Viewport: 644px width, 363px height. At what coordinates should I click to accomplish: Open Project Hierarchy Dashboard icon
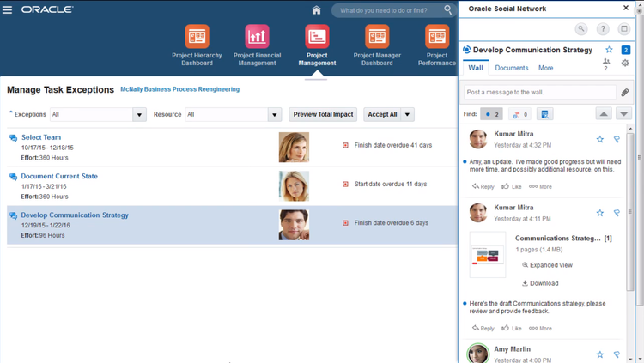[197, 36]
